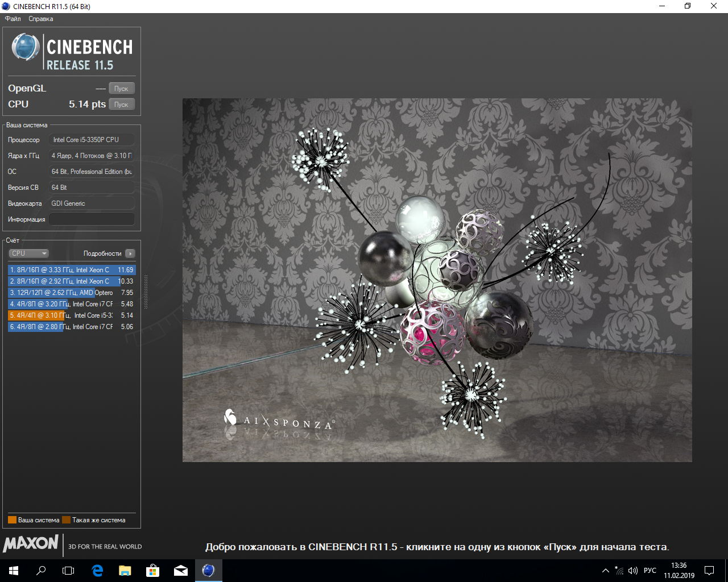Click the Процессор field Intel Core i5-3350P

coord(92,140)
